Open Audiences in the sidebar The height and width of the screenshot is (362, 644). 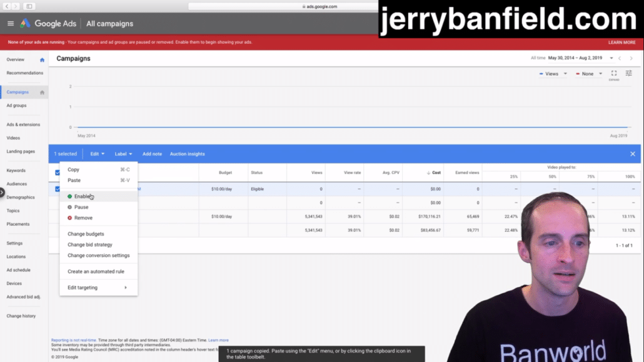tap(16, 184)
